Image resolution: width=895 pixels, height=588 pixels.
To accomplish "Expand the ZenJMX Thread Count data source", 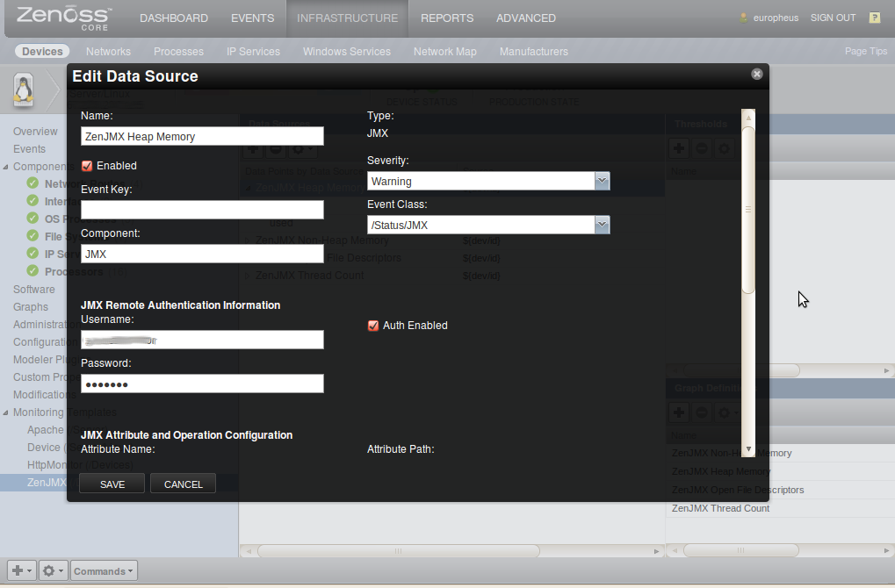I will pyautogui.click(x=247, y=276).
